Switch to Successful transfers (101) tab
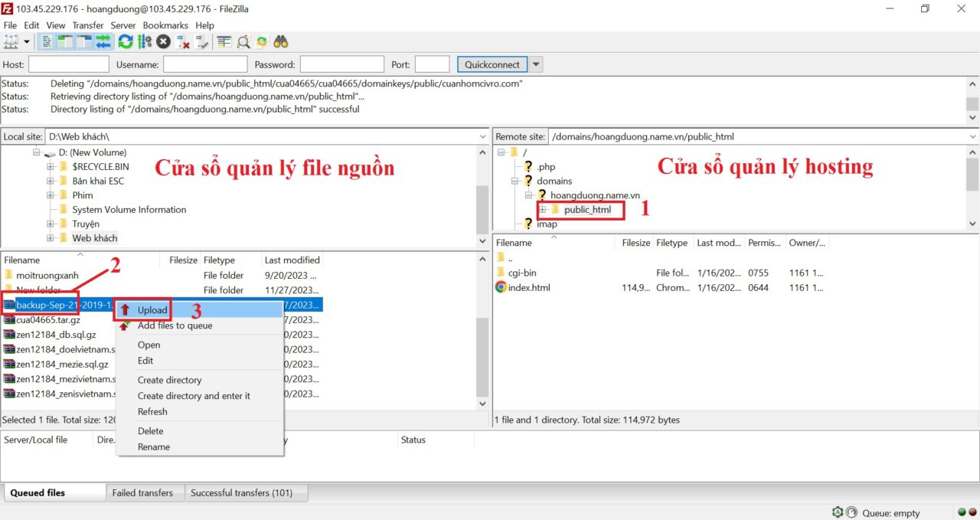 (246, 492)
